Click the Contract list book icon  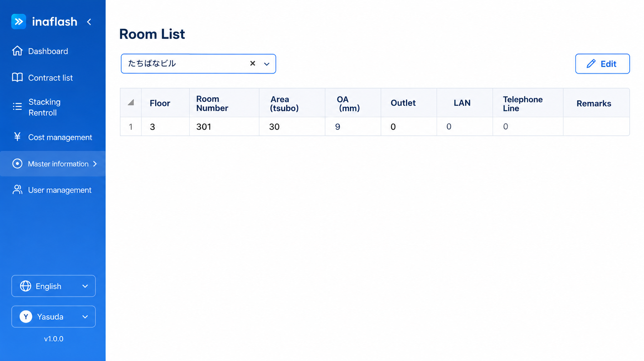(17, 77)
